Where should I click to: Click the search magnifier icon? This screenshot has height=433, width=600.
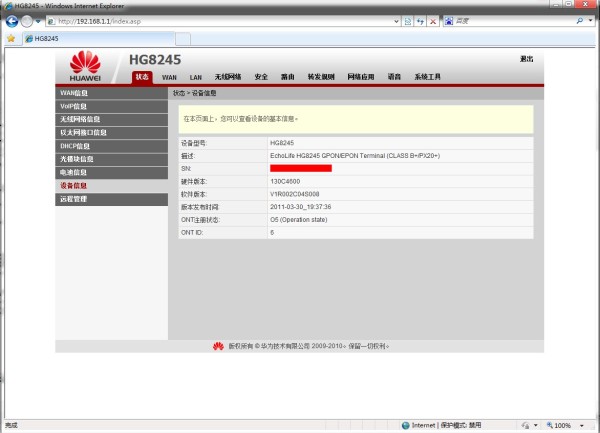pyautogui.click(x=579, y=21)
